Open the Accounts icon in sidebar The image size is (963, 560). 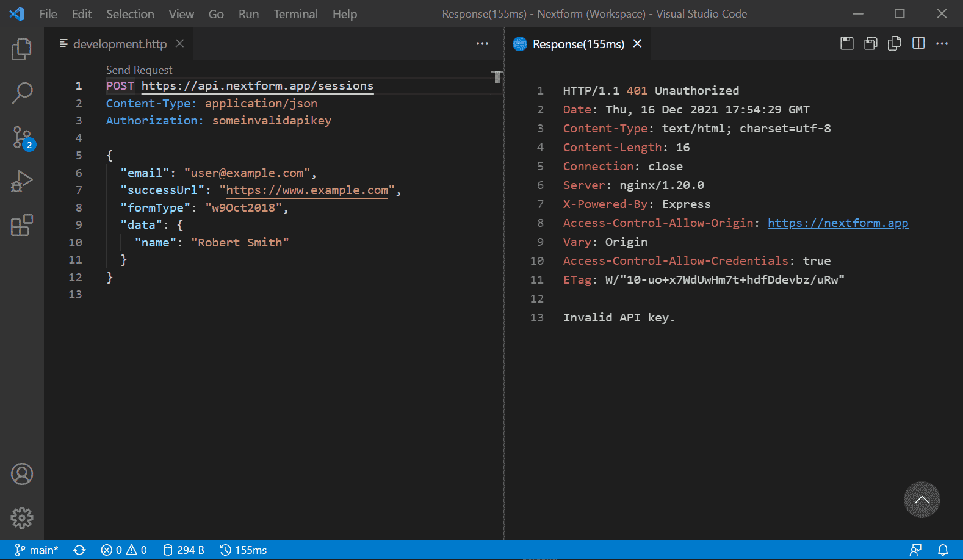22,474
